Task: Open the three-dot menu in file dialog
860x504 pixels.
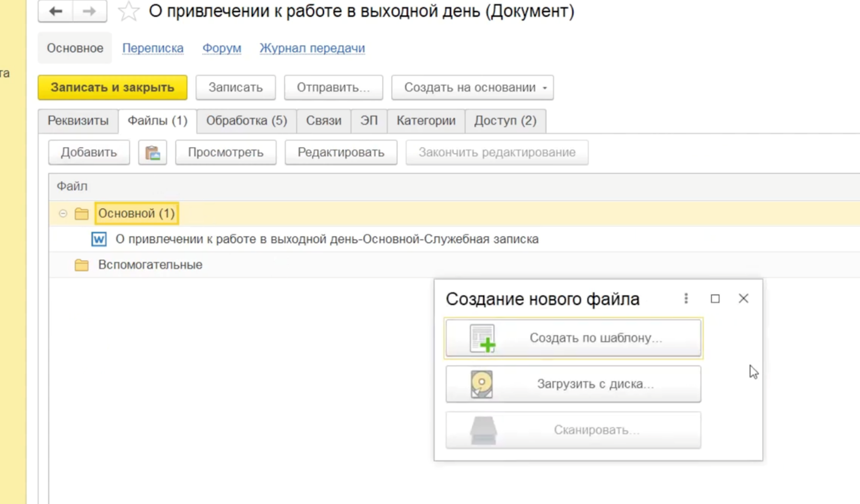Action: click(686, 298)
